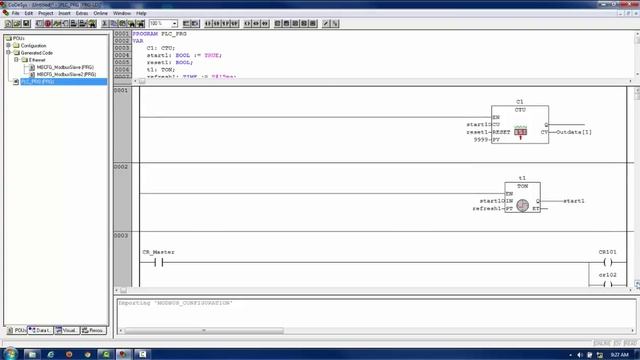Switch to the Resources tab
The image size is (640, 360).
coord(93,330)
